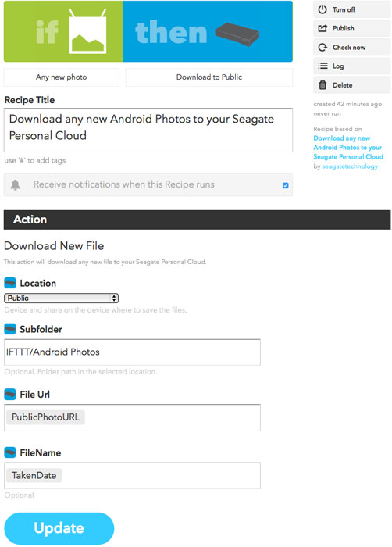Image resolution: width=392 pixels, height=547 pixels.
Task: Click the Seagate icon beside Location
Action: 10,283
